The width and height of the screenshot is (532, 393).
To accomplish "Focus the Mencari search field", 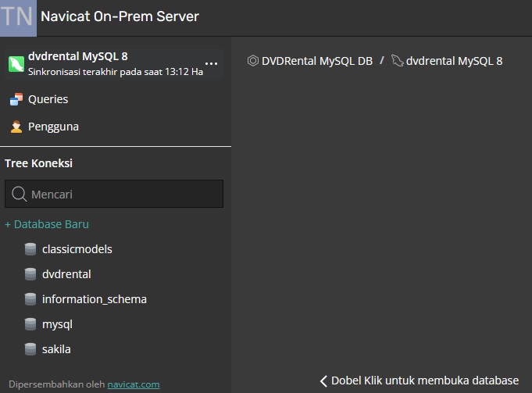I will point(114,194).
